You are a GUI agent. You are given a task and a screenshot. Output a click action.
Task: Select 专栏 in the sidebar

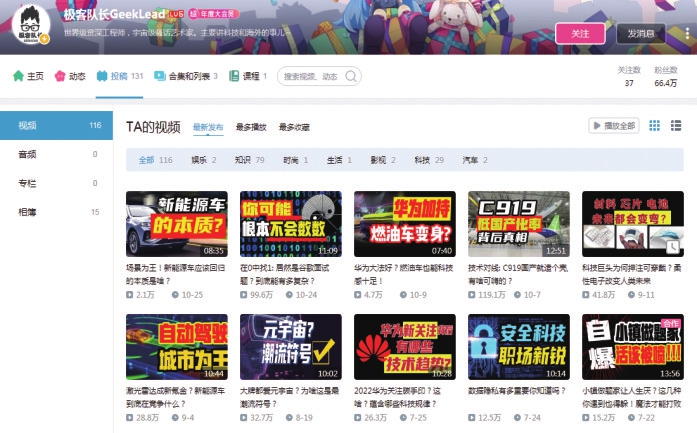point(56,183)
